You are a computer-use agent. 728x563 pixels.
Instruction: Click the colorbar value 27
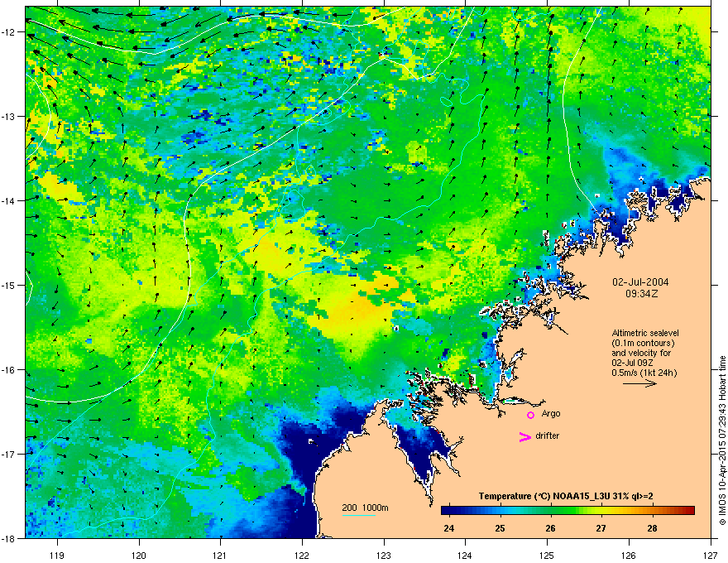[601, 528]
